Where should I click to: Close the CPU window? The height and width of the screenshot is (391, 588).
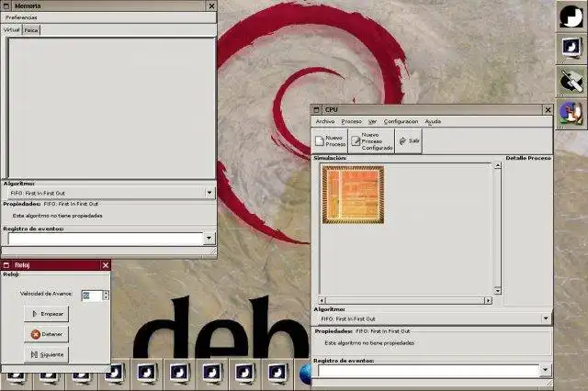(548, 110)
